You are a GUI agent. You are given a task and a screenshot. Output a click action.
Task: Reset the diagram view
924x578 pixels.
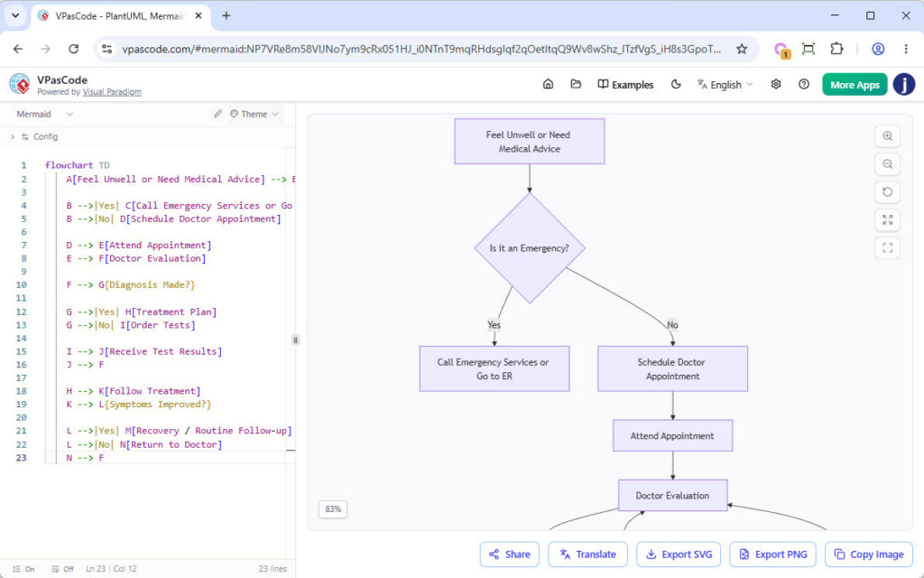888,191
